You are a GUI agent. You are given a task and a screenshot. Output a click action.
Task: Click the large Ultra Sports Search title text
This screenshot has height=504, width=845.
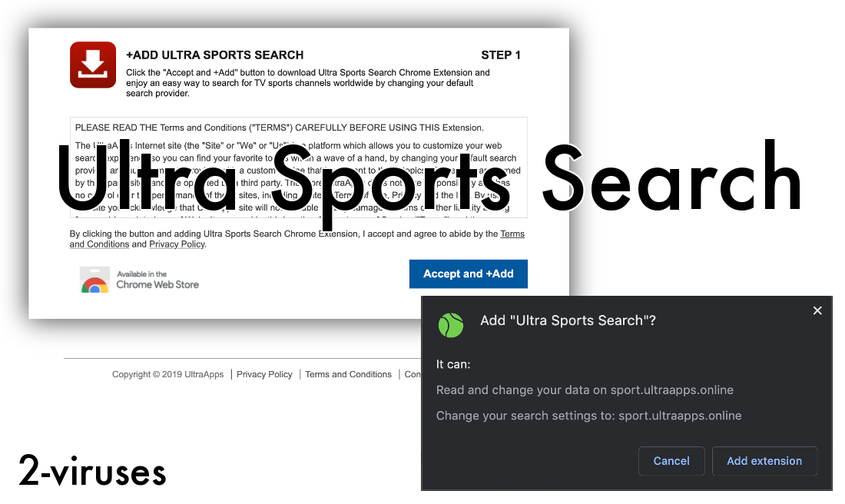coord(427,181)
